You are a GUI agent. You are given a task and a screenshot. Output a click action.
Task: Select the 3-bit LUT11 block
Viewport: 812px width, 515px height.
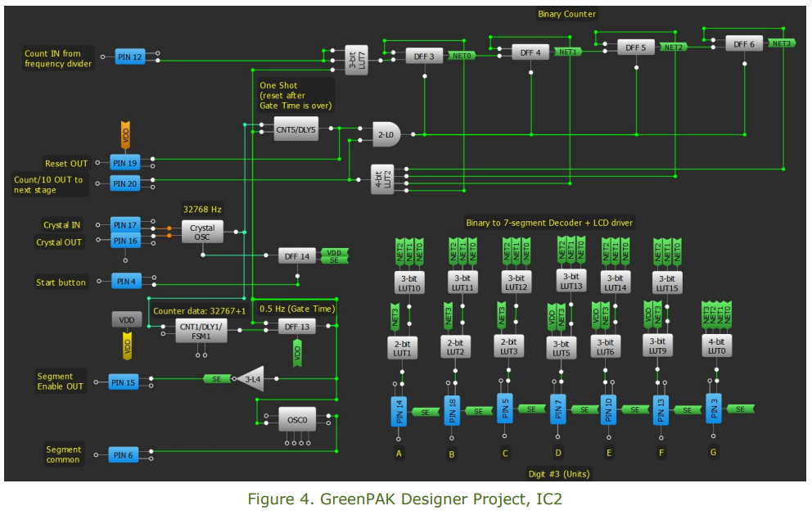coord(462,282)
